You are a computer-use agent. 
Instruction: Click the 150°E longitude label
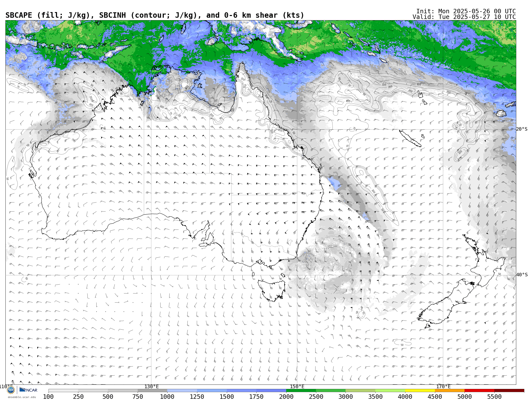pyautogui.click(x=297, y=386)
